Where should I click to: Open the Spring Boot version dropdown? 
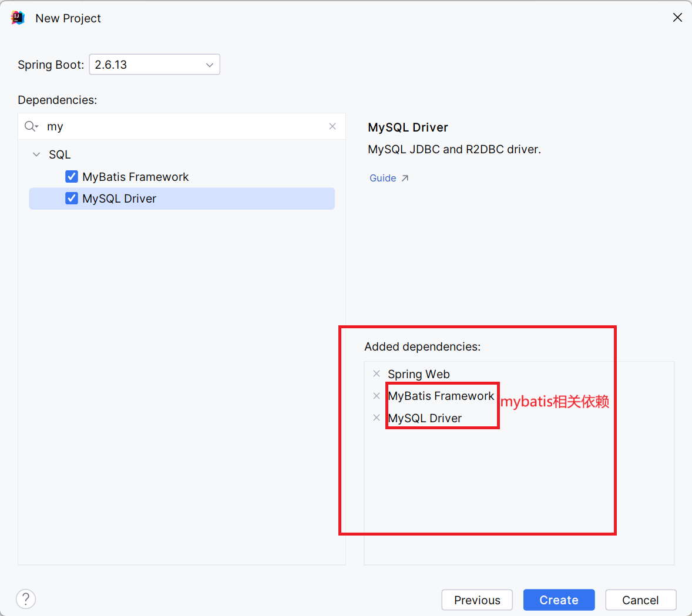coord(154,65)
